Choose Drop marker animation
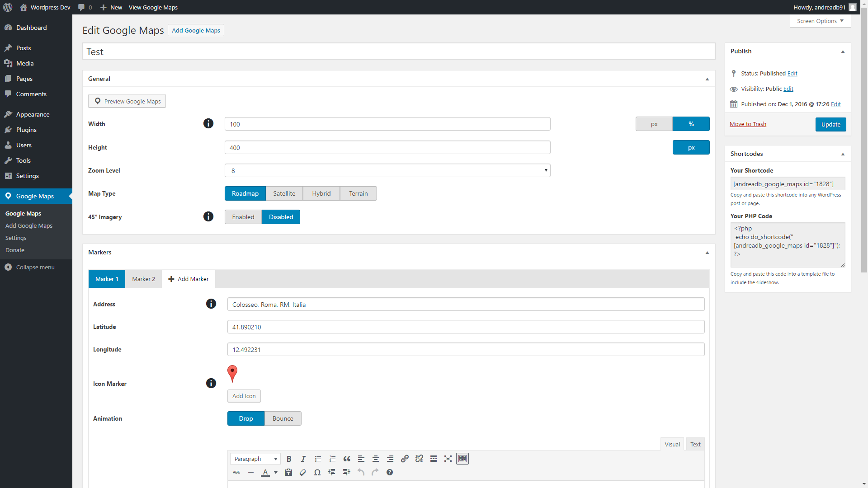The width and height of the screenshot is (868, 488). pyautogui.click(x=246, y=418)
